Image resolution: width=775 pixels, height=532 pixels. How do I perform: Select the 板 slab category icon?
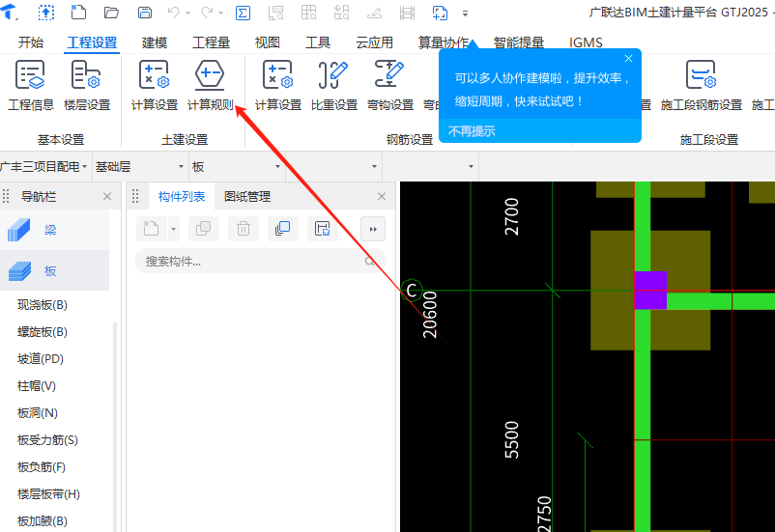19,270
